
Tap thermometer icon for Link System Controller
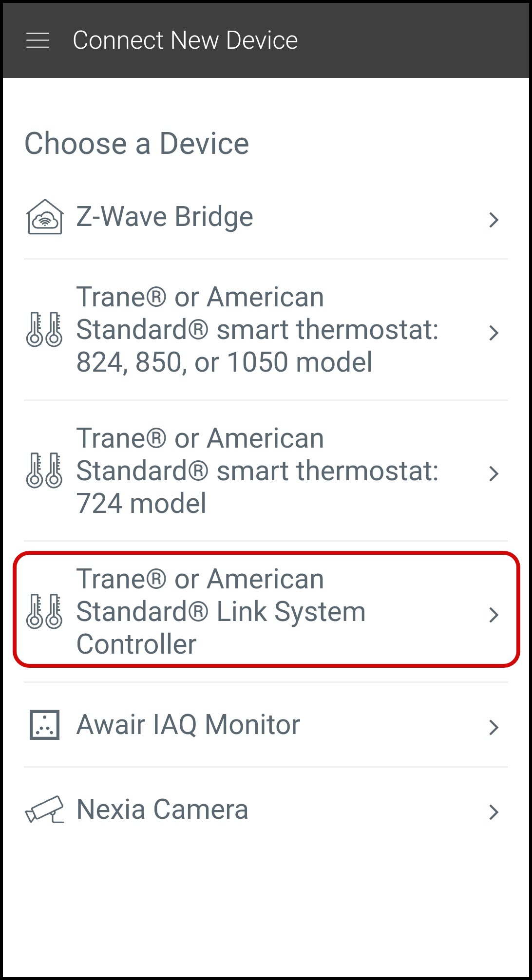click(x=44, y=612)
